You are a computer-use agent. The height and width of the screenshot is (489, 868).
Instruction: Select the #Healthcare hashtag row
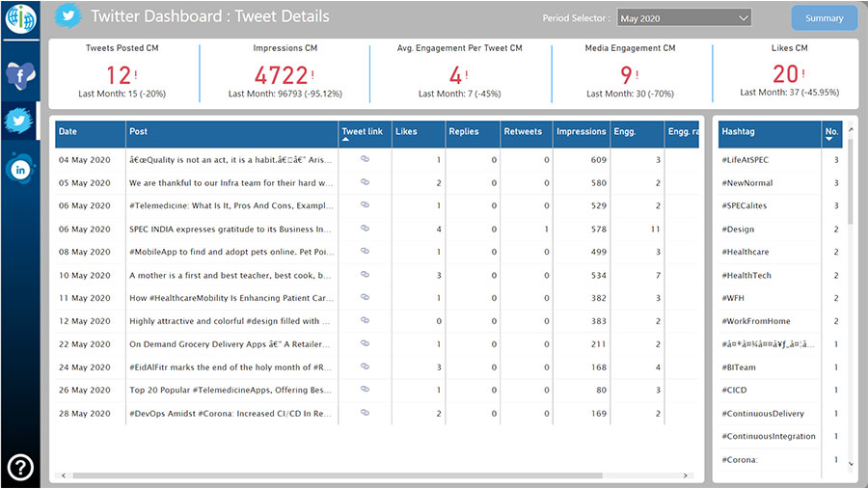point(780,252)
